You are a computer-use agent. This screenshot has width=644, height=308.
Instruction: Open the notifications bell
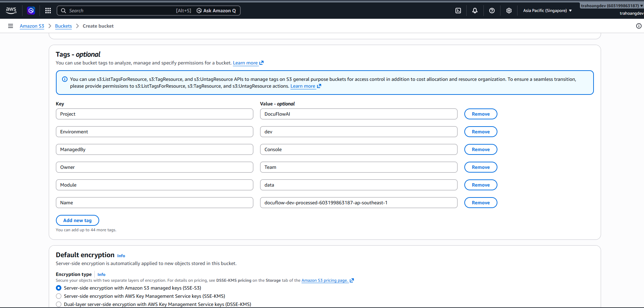tap(475, 11)
